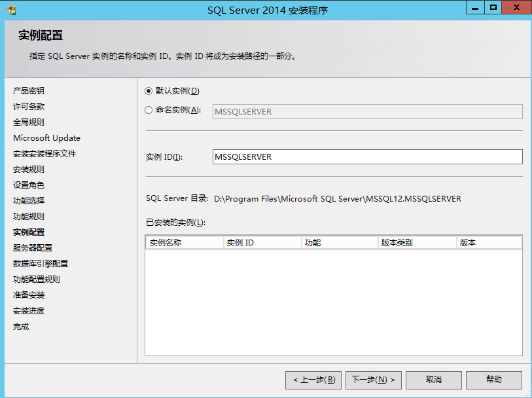Select the 命名实例 radio button

click(x=149, y=110)
